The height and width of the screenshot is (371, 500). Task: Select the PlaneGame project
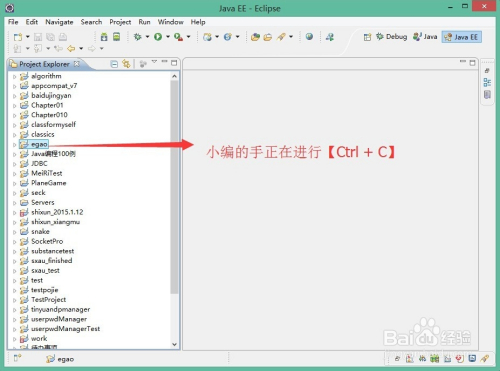(x=49, y=183)
